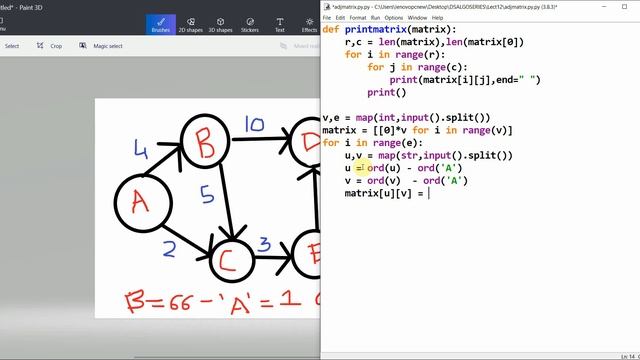The height and width of the screenshot is (360, 640).
Task: Click the "v = ord(v) - ord('A')" line
Action: pos(406,181)
